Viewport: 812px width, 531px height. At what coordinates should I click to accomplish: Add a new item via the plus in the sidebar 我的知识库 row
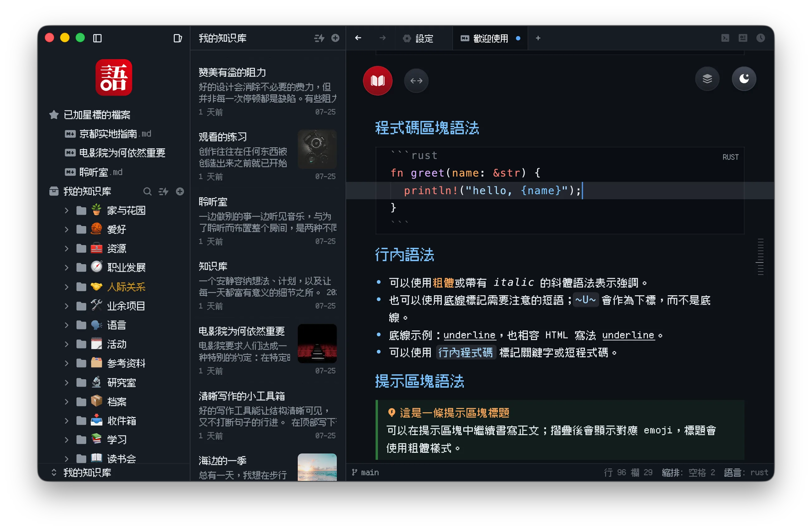tap(180, 192)
